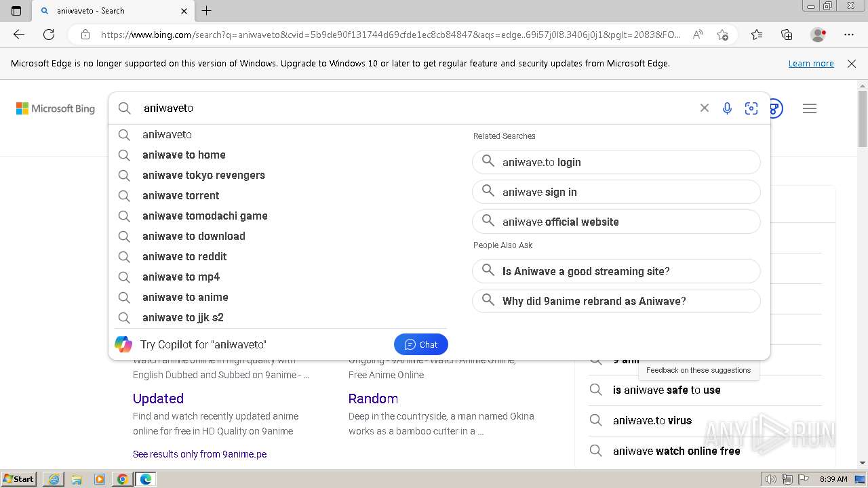Ask "Why did 9anime rebrand as Aniwave?"
Image resolution: width=868 pixels, height=488 pixels.
(x=616, y=301)
